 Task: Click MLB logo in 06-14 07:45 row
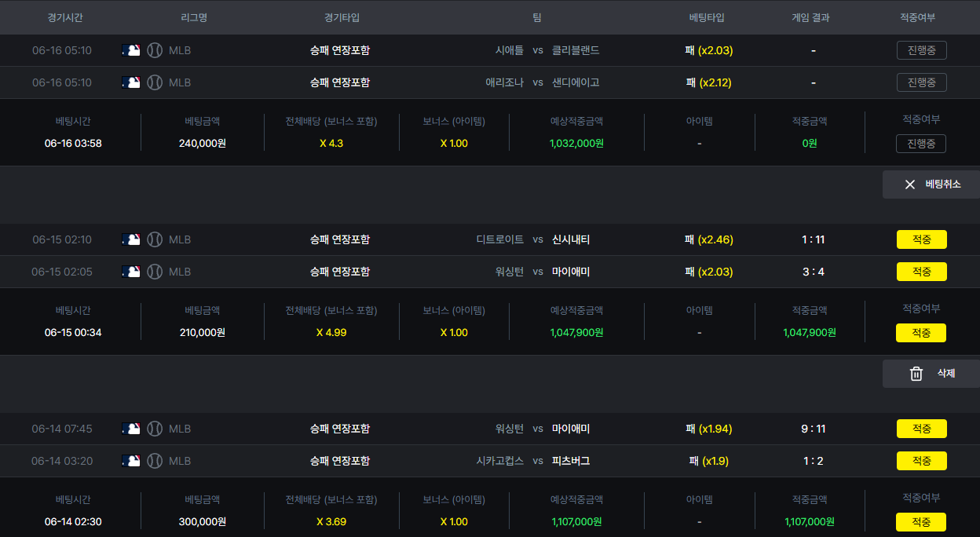(x=131, y=429)
